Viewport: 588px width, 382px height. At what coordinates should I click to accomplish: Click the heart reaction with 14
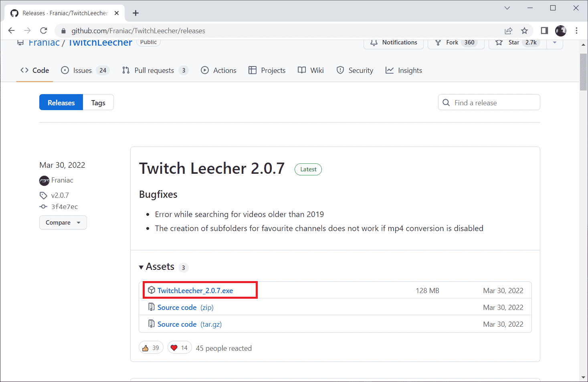[x=179, y=348]
